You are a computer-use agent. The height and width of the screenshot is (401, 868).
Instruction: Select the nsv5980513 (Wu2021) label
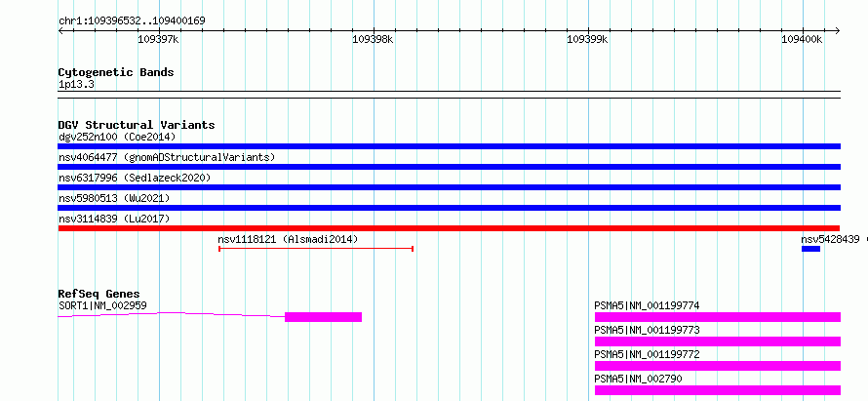(x=114, y=198)
